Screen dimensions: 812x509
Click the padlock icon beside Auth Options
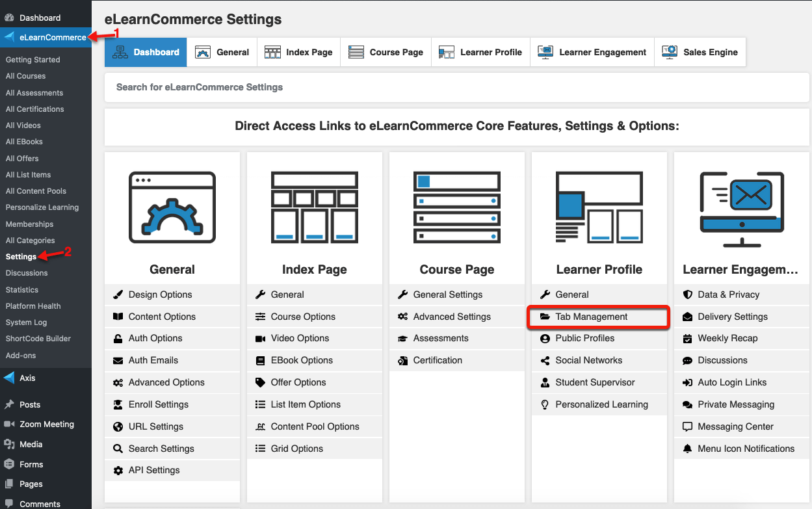pos(118,338)
